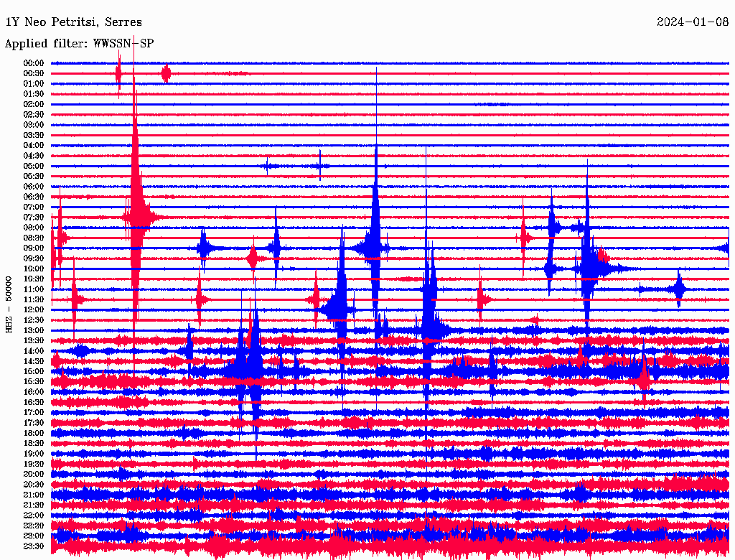Select the 22:00 time label

pyautogui.click(x=34, y=515)
